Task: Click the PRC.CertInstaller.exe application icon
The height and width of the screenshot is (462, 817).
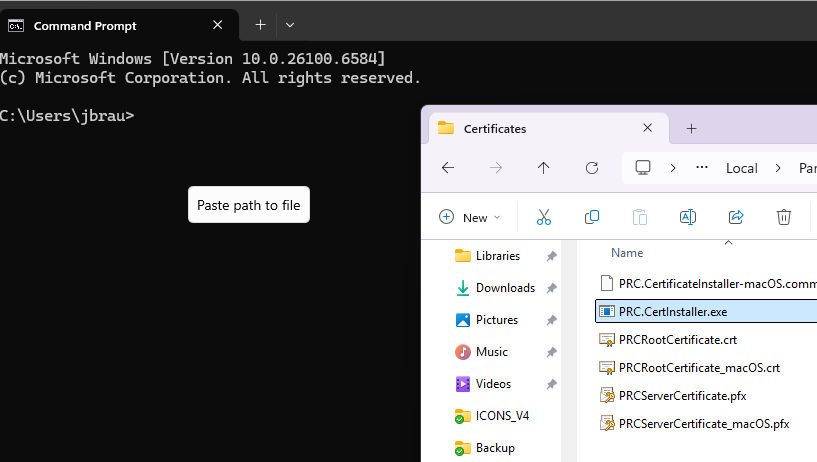Action: pyautogui.click(x=606, y=311)
